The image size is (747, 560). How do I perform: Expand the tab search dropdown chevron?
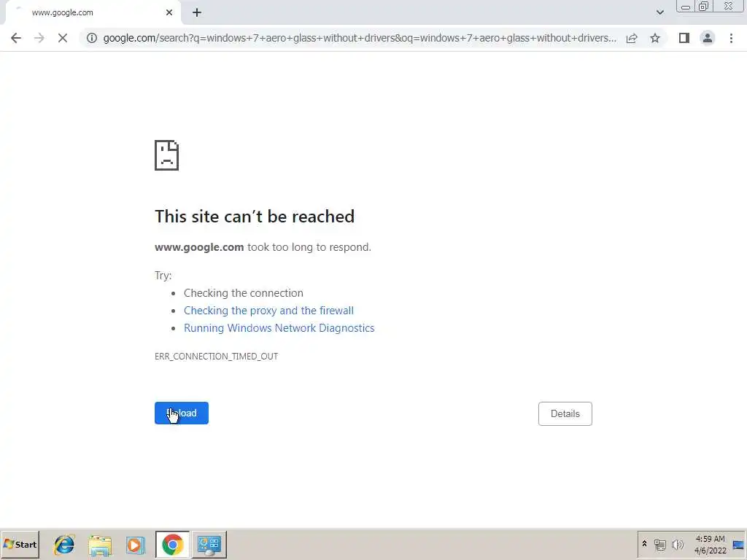point(659,12)
